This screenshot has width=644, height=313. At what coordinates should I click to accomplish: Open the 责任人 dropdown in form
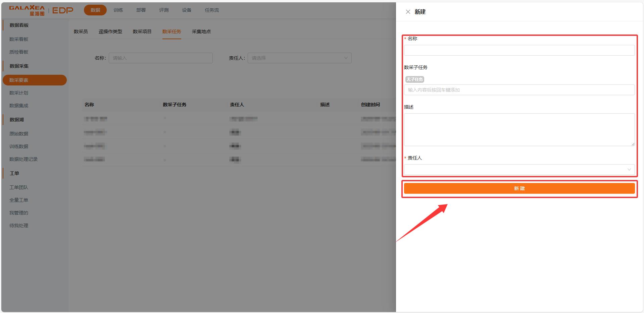[x=519, y=170]
